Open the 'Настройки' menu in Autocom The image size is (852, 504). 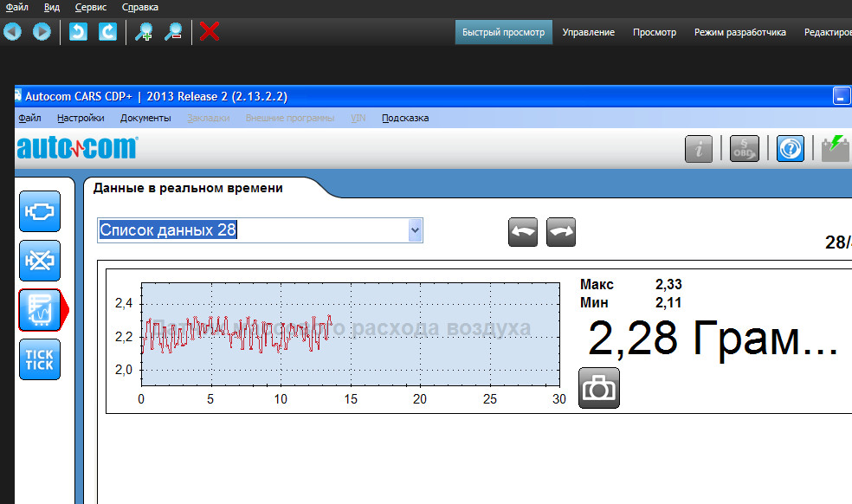81,118
